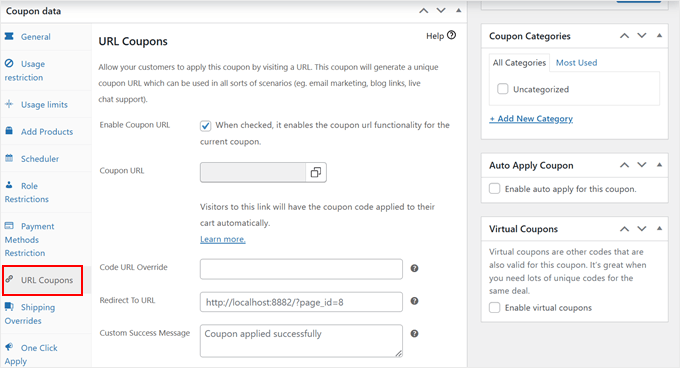Click the URL Coupons chain-link icon
This screenshot has width=680, height=368.
pos(9,279)
